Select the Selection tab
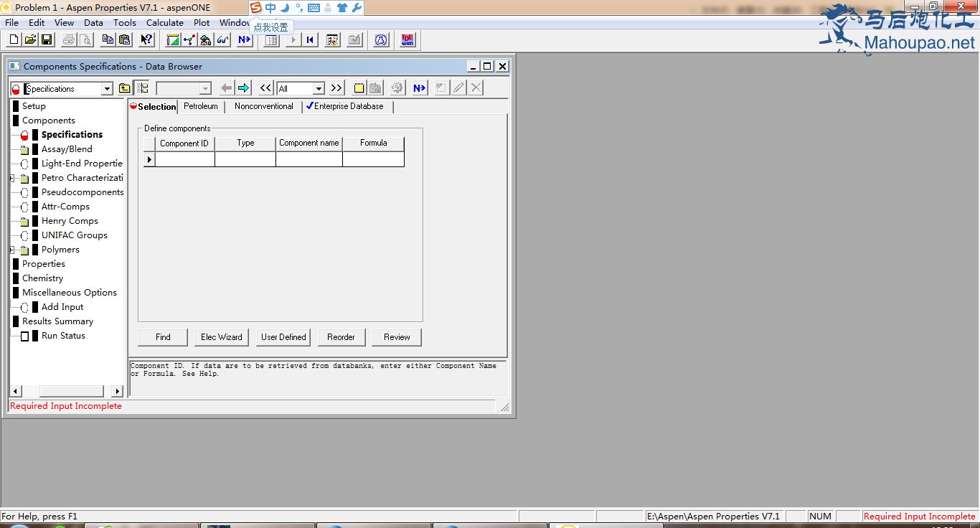Viewport: 980px width, 528px height. coord(153,106)
